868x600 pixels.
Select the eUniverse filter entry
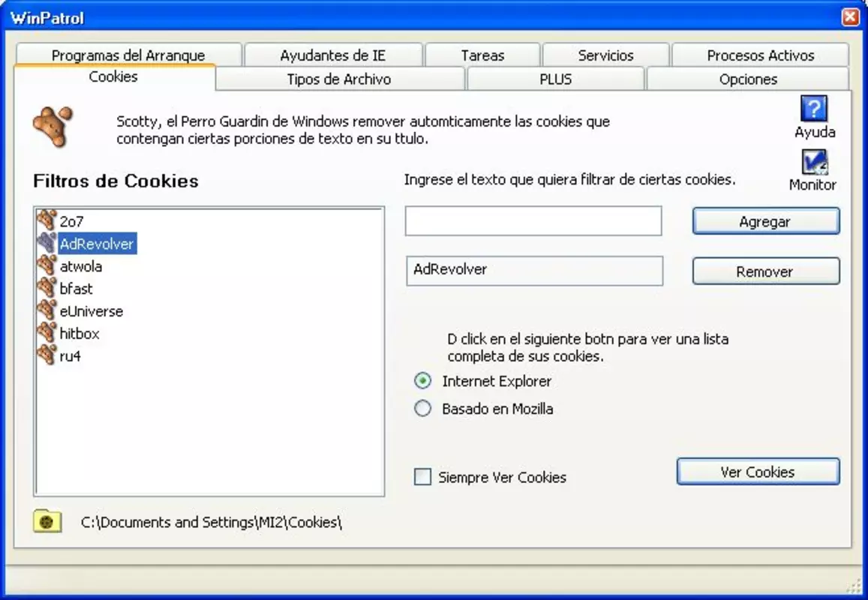[x=92, y=311]
